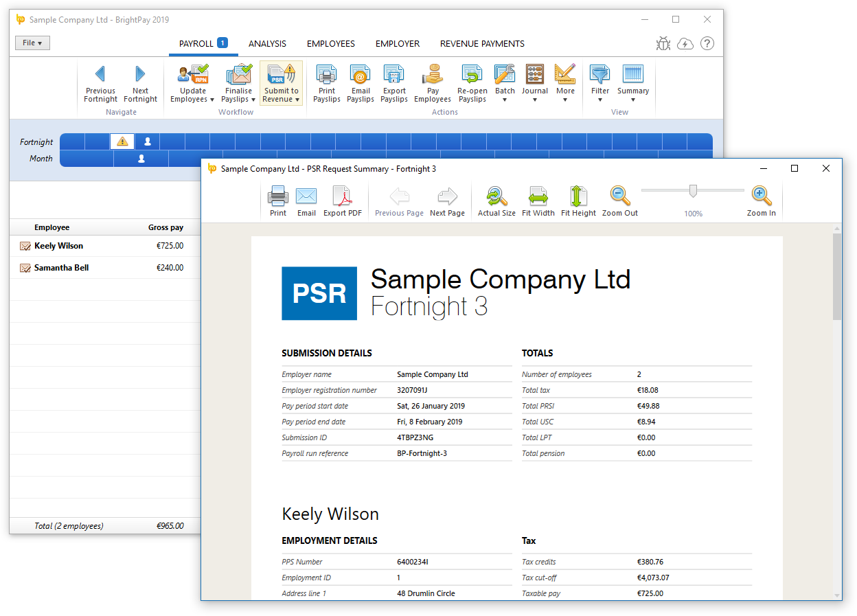Zoom In the PSR preview
Viewport: 857px width, 616px height.
(x=761, y=202)
